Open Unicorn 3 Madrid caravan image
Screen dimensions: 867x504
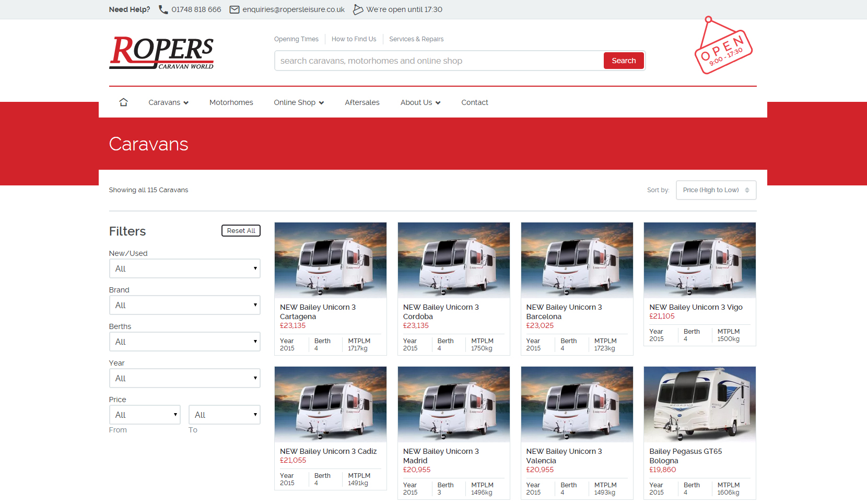pyautogui.click(x=454, y=404)
